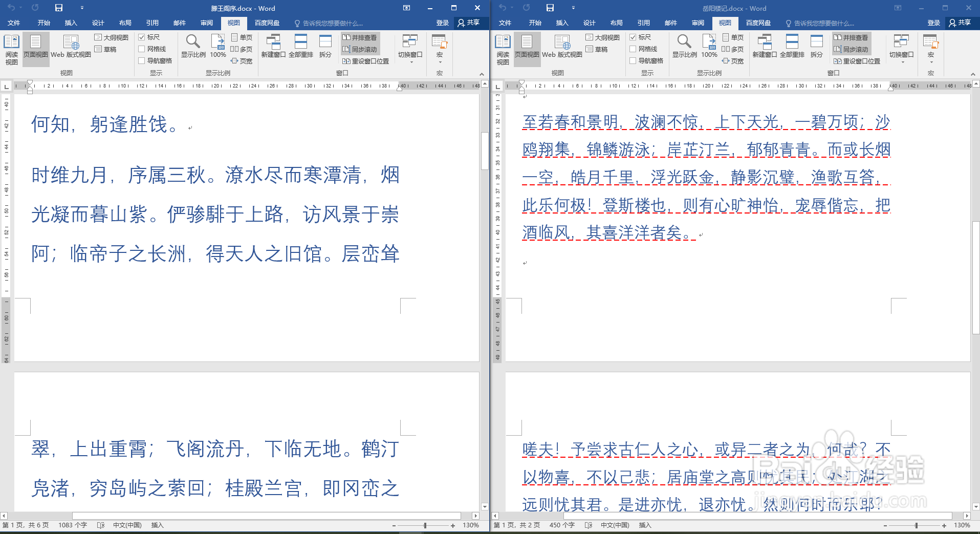980x534 pixels.
Task: Toggle Synchronous Scrolling in left window
Action: click(x=360, y=49)
